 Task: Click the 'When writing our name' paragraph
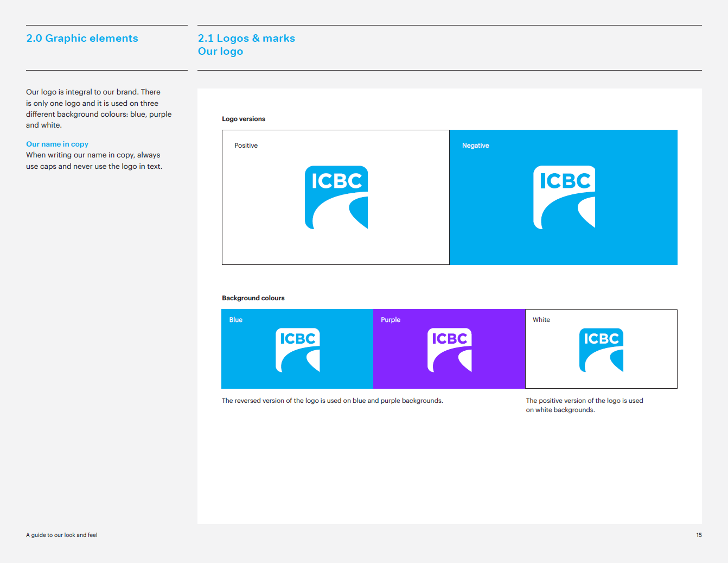[x=94, y=161]
